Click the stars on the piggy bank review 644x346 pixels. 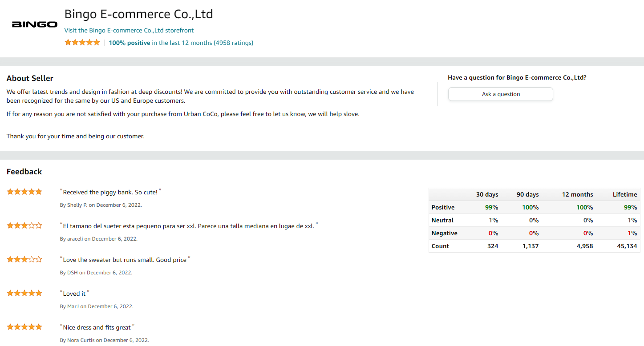pos(24,192)
